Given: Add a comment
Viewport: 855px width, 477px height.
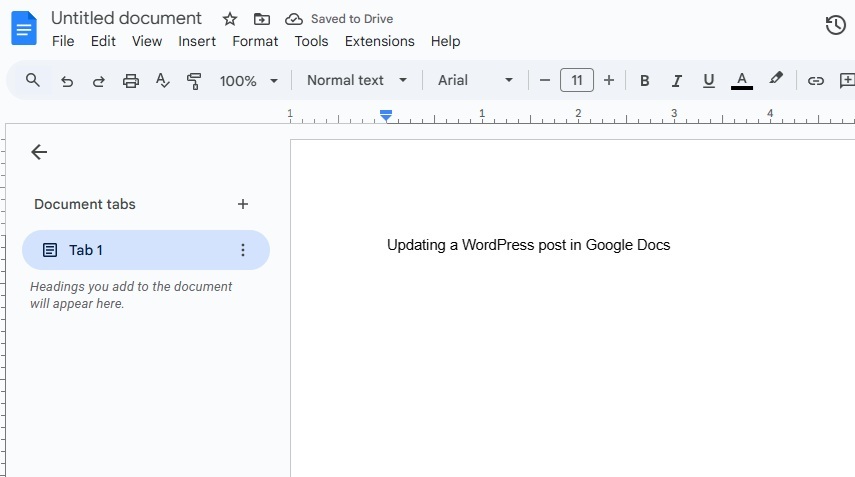Looking at the screenshot, I should pyautogui.click(x=847, y=81).
